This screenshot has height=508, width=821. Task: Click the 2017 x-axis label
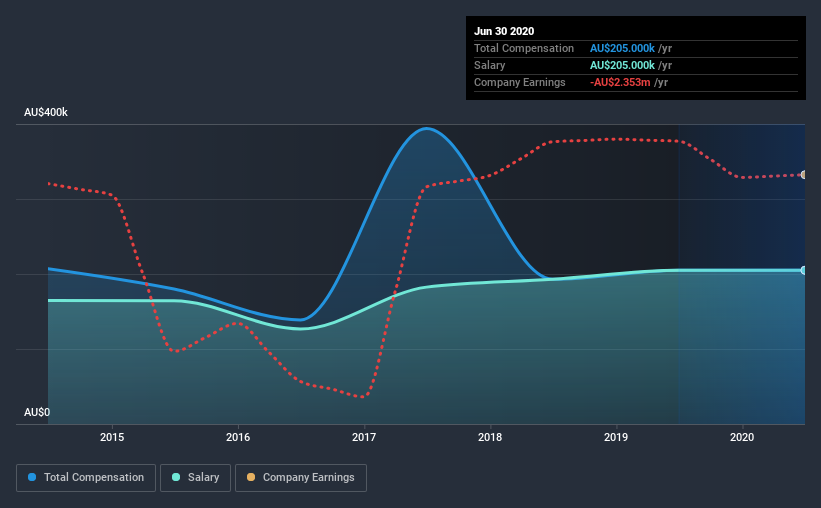pyautogui.click(x=364, y=437)
